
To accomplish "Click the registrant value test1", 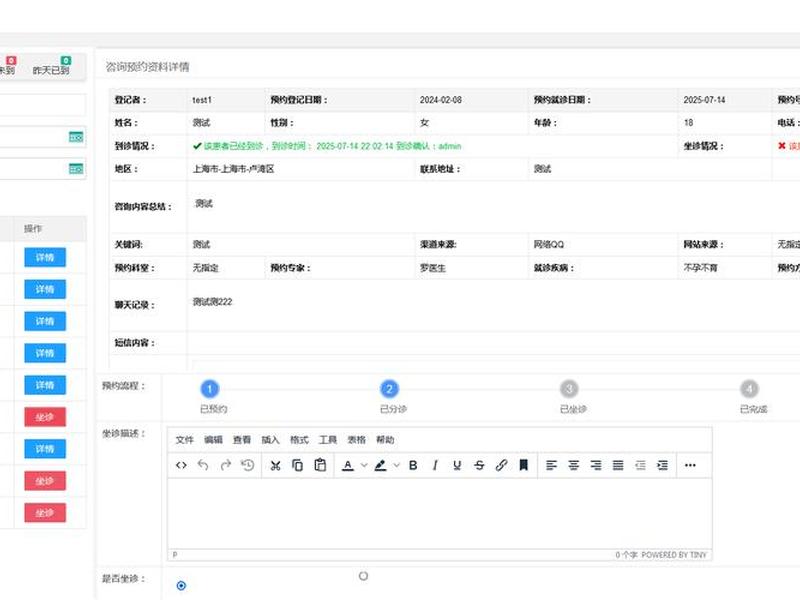I will [202, 100].
